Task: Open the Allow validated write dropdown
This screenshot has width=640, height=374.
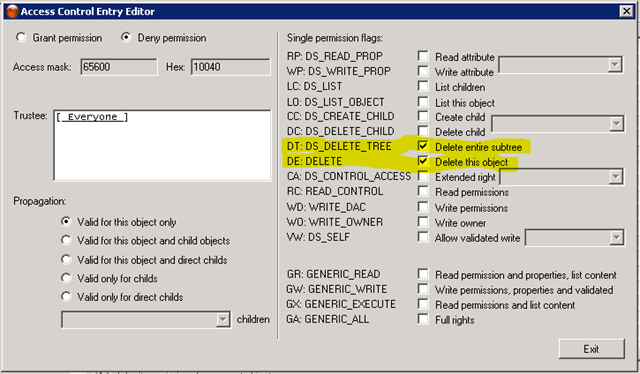Action: pyautogui.click(x=616, y=238)
